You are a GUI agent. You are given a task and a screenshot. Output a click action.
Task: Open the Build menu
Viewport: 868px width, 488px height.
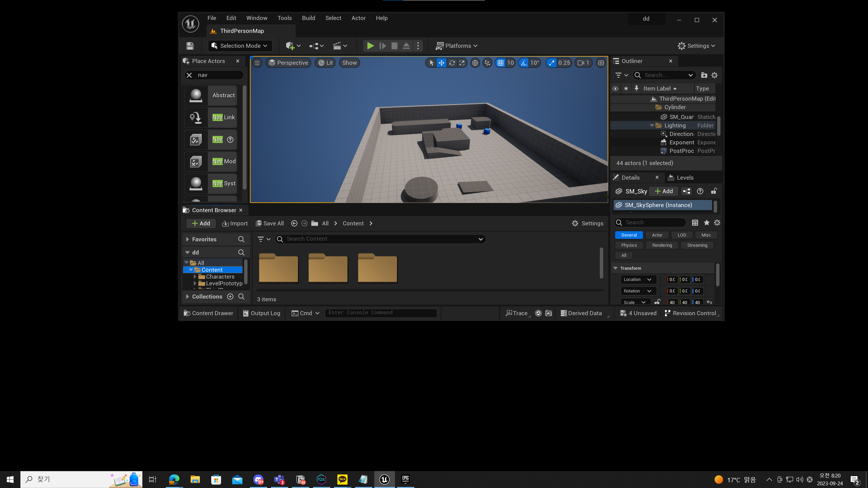pos(308,18)
